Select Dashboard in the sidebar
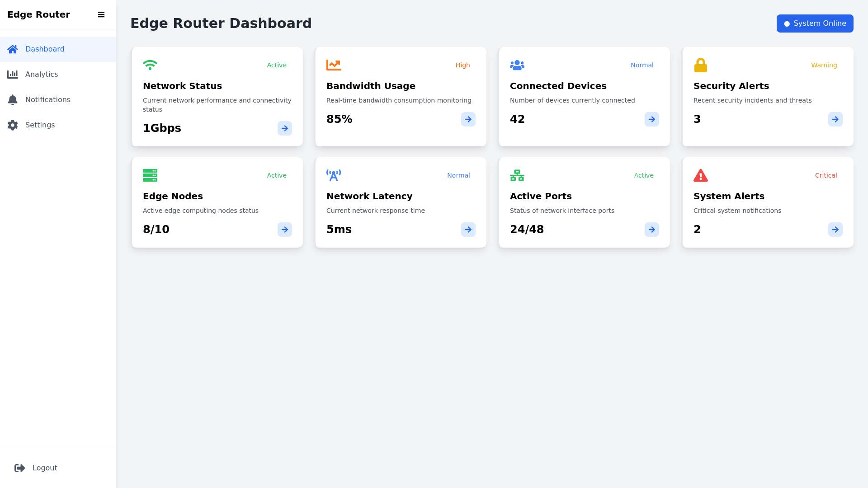868x488 pixels. pyautogui.click(x=44, y=49)
